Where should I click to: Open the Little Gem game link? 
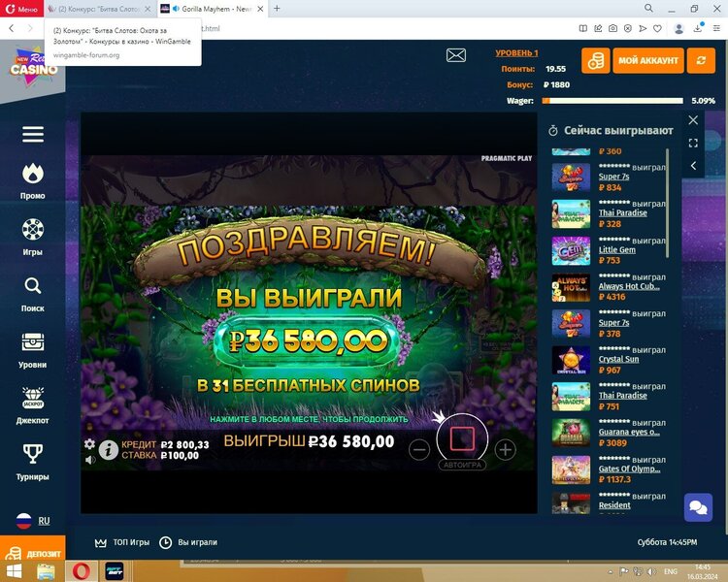tap(617, 249)
